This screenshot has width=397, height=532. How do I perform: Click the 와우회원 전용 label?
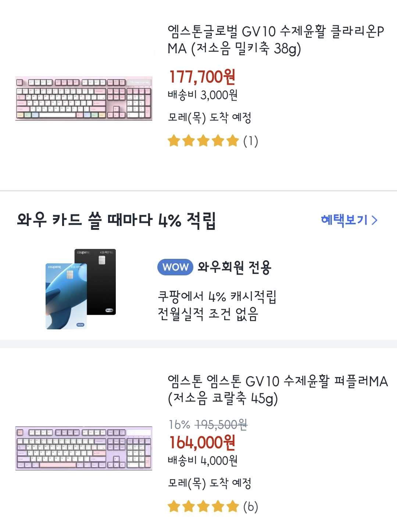[x=235, y=267]
